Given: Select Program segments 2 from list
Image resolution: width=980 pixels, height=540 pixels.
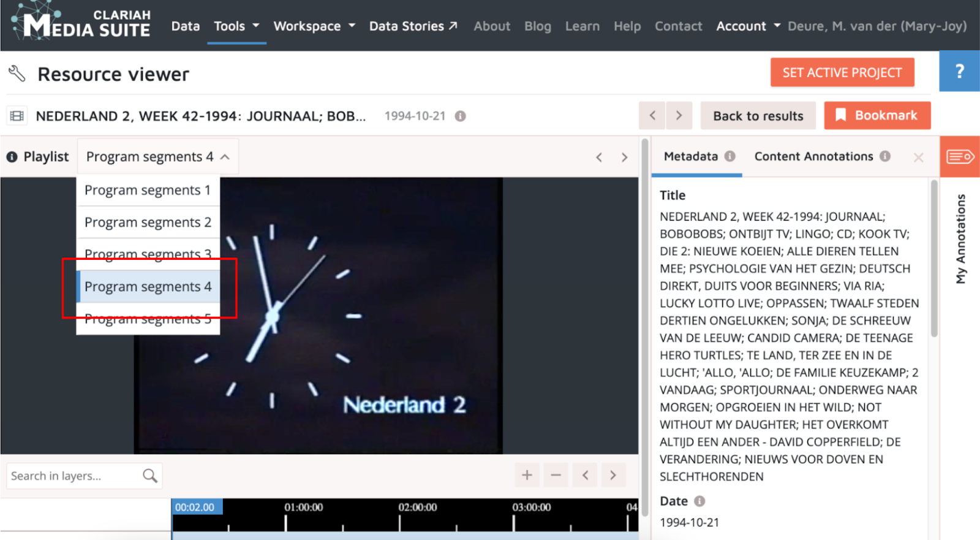Looking at the screenshot, I should coord(148,222).
